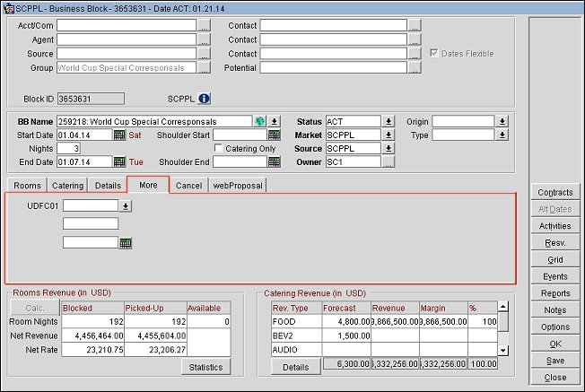The image size is (585, 392).
Task: Open calendar icon in the More tab
Action: point(126,242)
